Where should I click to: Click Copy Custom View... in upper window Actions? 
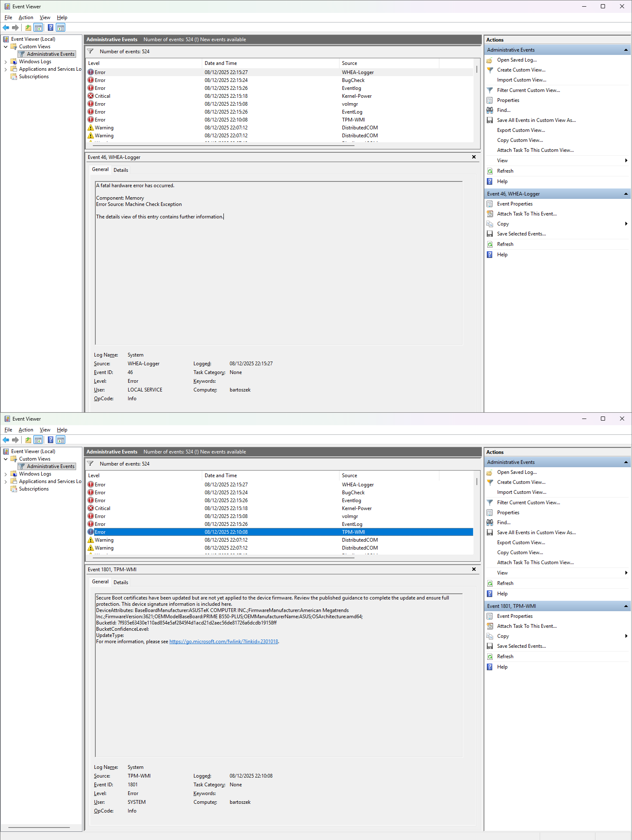pos(520,140)
